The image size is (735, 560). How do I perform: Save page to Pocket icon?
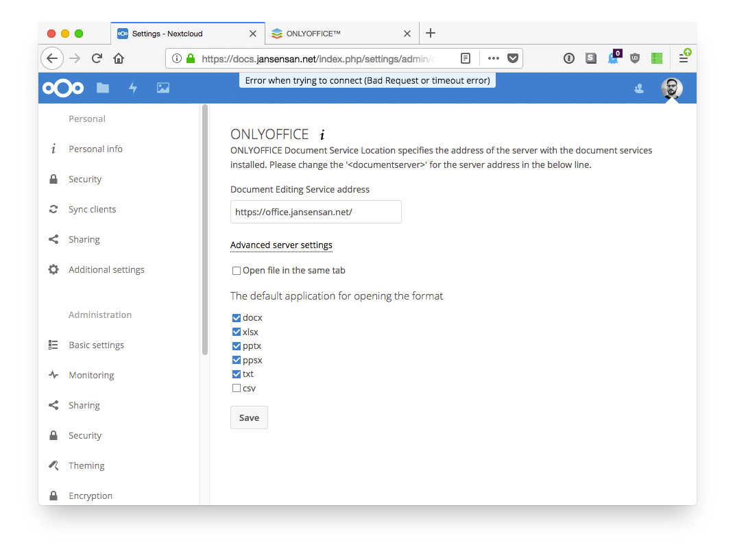(x=514, y=58)
